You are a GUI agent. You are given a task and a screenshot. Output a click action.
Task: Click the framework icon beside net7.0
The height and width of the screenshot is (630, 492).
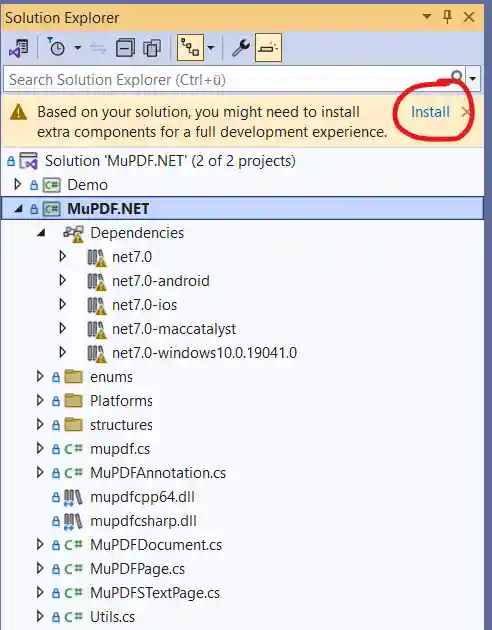tap(97, 258)
